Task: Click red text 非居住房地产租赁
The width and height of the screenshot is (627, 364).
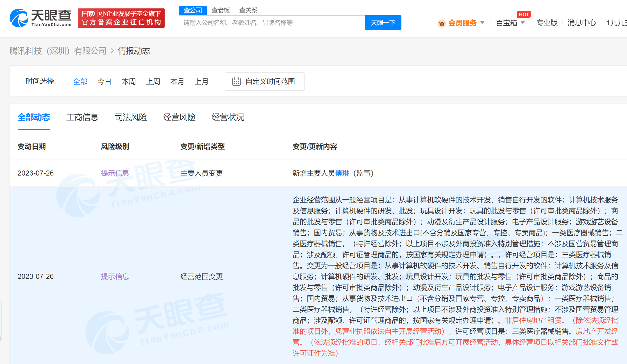Action: point(533,320)
